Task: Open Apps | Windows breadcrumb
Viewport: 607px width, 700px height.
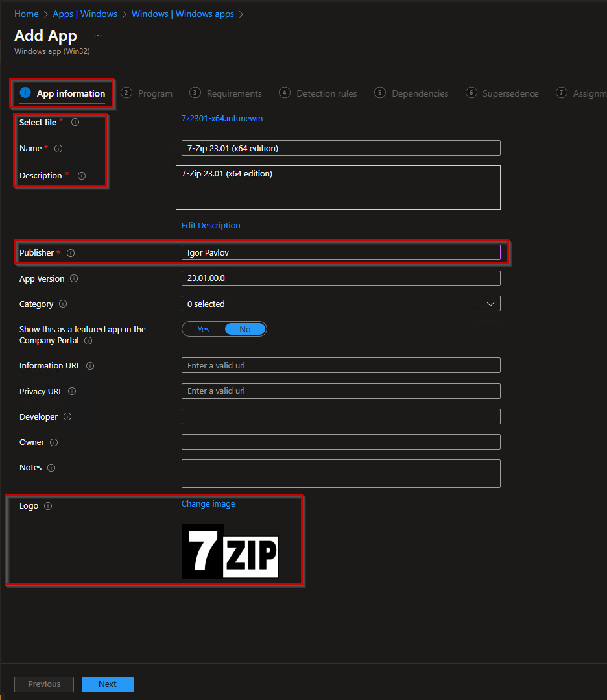Action: 85,14
